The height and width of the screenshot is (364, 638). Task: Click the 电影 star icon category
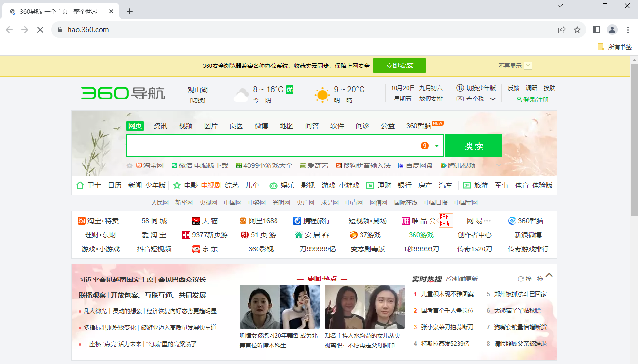(x=177, y=185)
